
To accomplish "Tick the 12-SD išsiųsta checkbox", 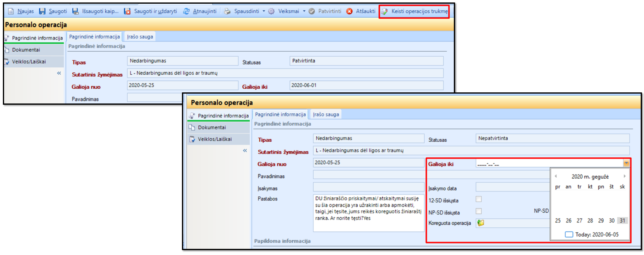I will pos(478,200).
